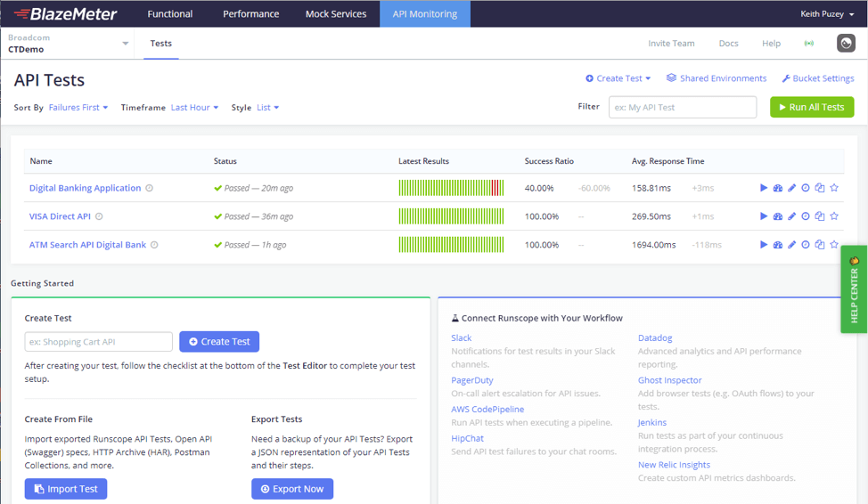Image resolution: width=868 pixels, height=504 pixels.
Task: Click the BlazeMeter logo
Action: coord(65,14)
